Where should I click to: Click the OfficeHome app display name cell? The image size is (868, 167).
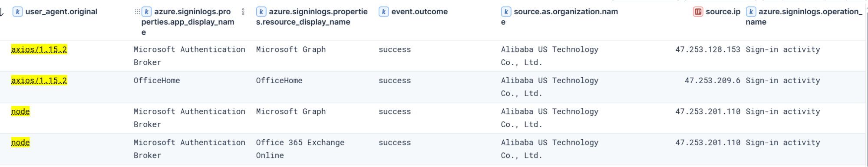pyautogui.click(x=157, y=81)
